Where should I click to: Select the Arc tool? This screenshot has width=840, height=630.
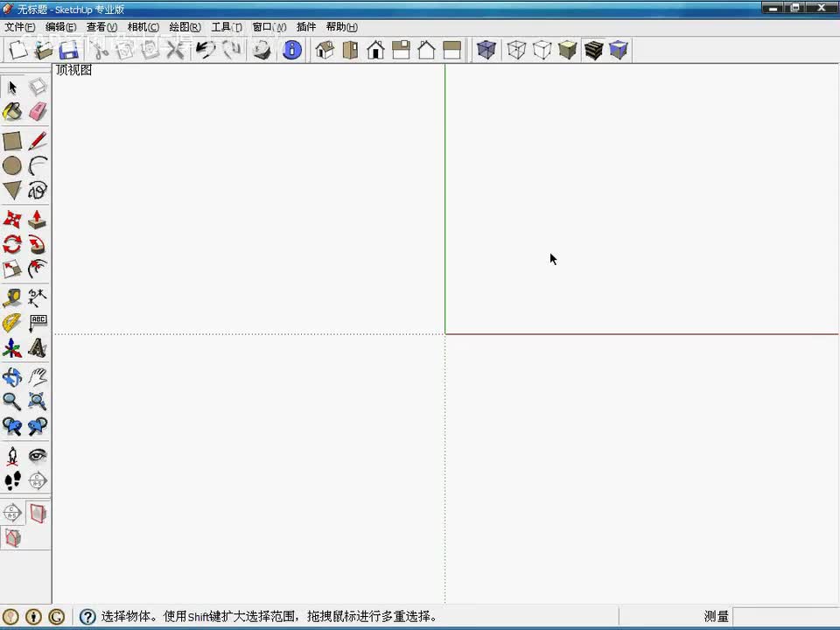[38, 166]
